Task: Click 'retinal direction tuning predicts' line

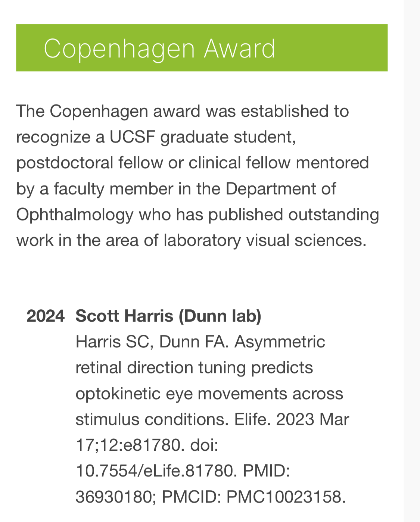Action: pos(194,368)
